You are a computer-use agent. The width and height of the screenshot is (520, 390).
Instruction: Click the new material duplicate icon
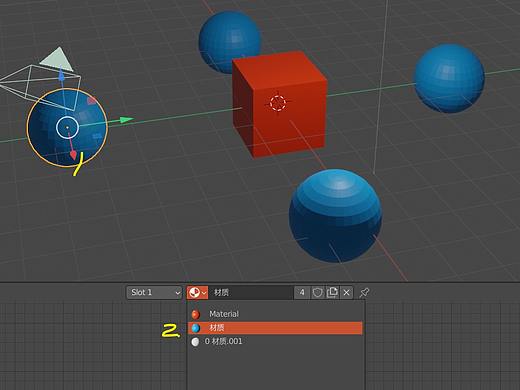click(332, 292)
